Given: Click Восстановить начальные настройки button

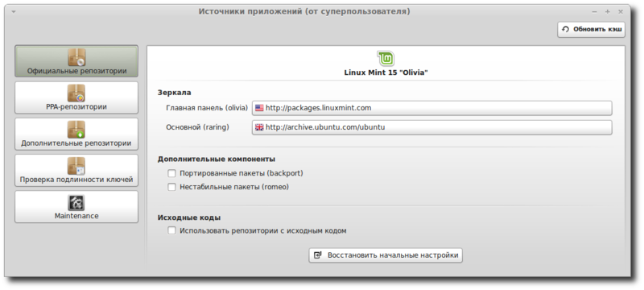Looking at the screenshot, I should pyautogui.click(x=386, y=255).
